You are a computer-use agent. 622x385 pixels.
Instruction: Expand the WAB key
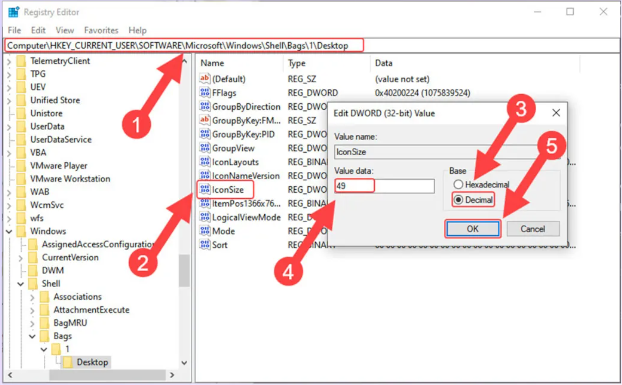pyautogui.click(x=9, y=192)
